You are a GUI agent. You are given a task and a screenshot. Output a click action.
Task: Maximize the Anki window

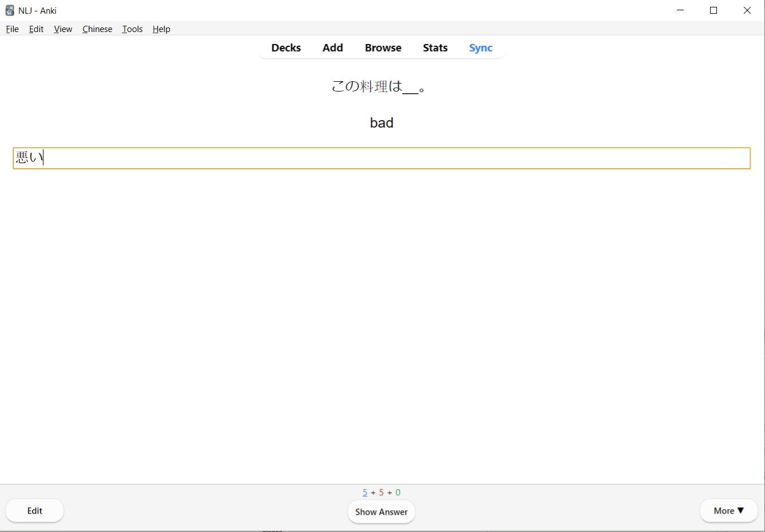tap(714, 10)
